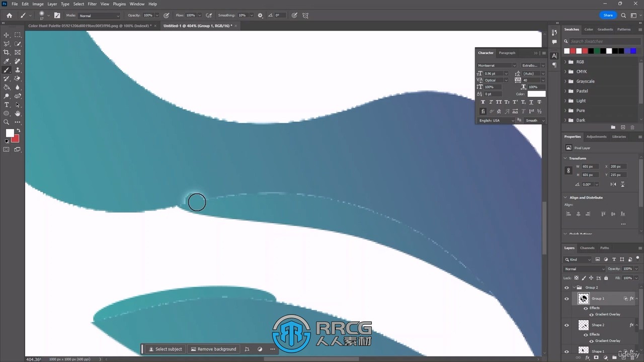Expand the Grayscale swatch group
The width and height of the screenshot is (644, 362).
point(565,81)
